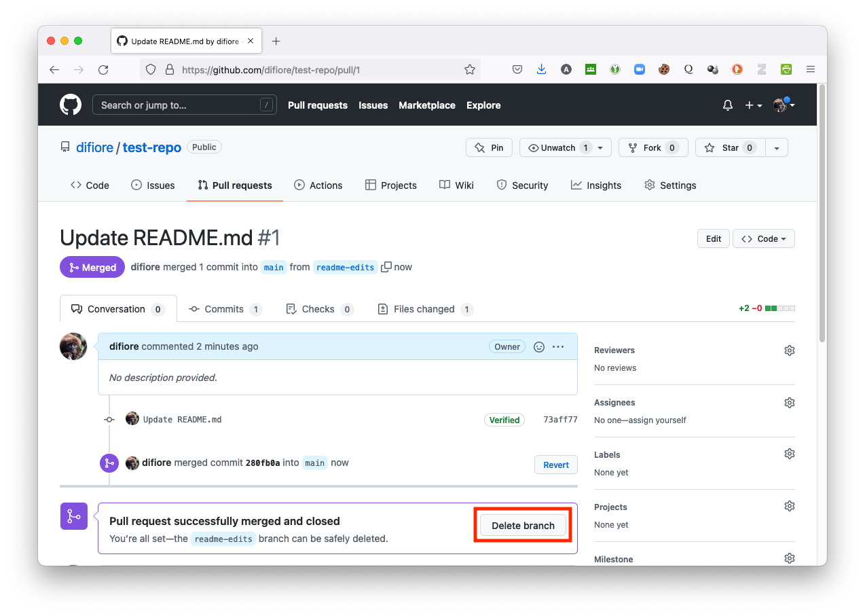865x616 pixels.
Task: Expand the plus create-new dropdown
Action: click(x=753, y=105)
